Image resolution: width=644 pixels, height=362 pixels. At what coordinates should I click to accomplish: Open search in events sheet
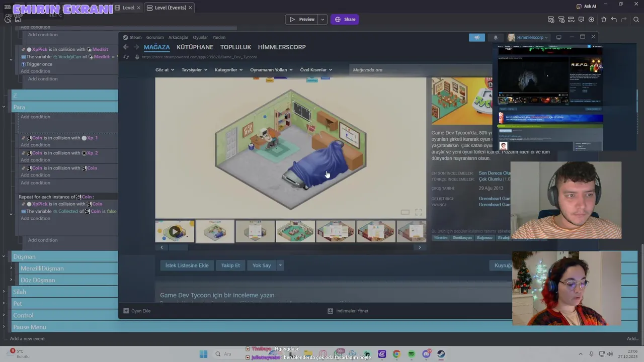coord(636,20)
